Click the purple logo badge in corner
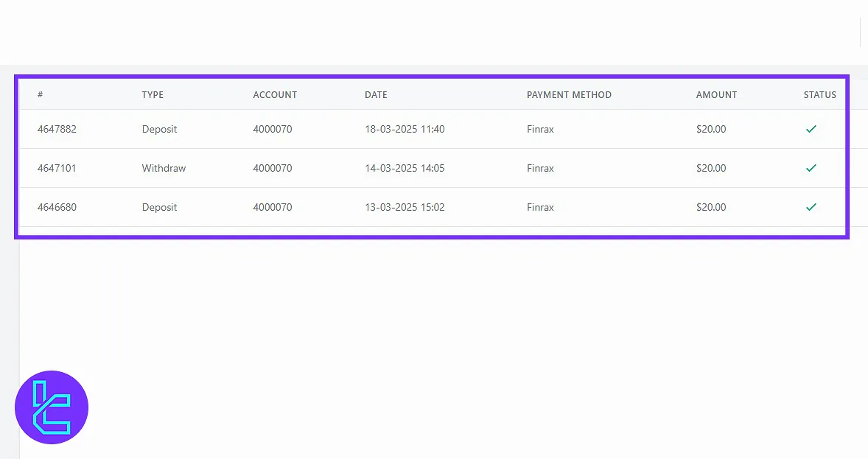This screenshot has width=868, height=459. click(52, 407)
